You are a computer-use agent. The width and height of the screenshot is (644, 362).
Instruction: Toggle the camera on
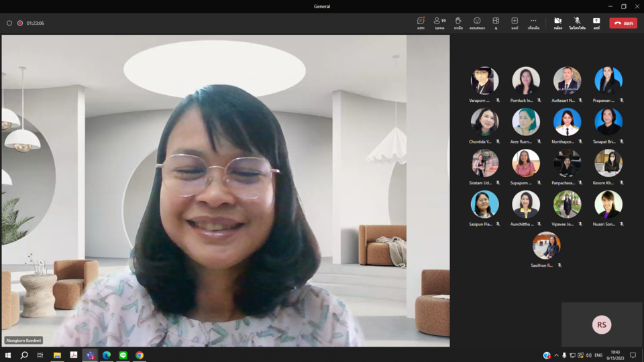(557, 23)
